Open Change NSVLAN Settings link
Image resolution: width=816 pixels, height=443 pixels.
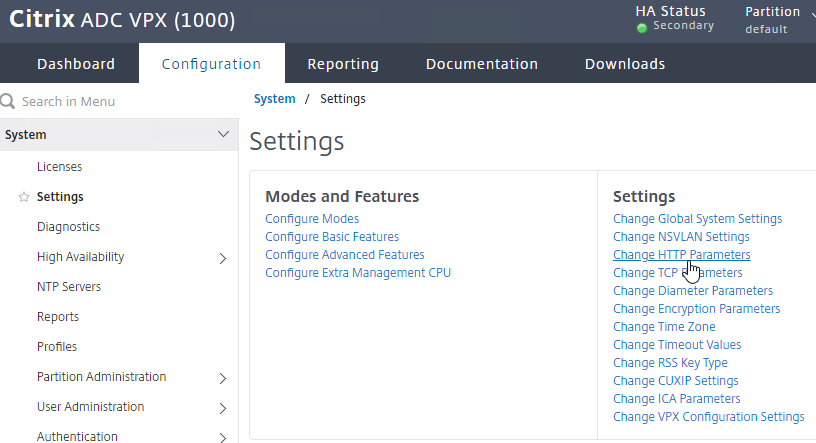tap(681, 236)
